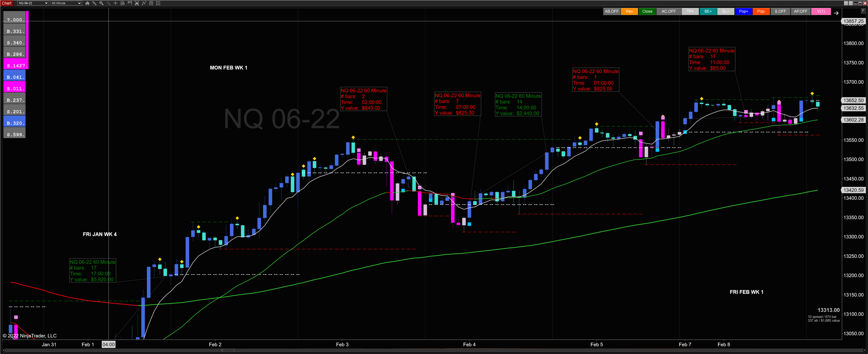Click the second gray window link square

click(x=851, y=3)
